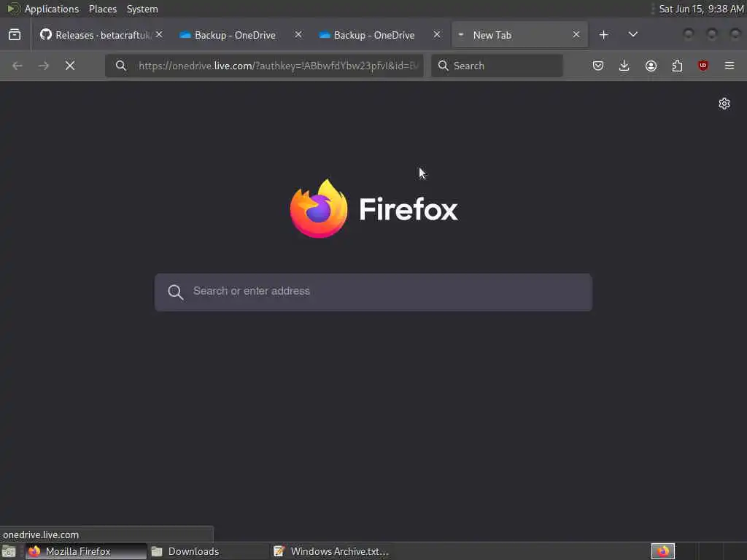
Task: Close the Releases betacraftuk tab
Action: [x=159, y=35]
